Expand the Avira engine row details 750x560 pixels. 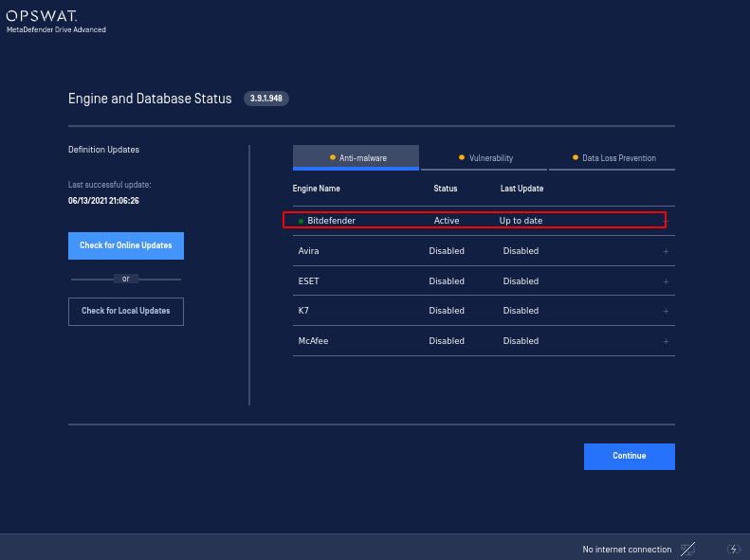[x=666, y=251]
